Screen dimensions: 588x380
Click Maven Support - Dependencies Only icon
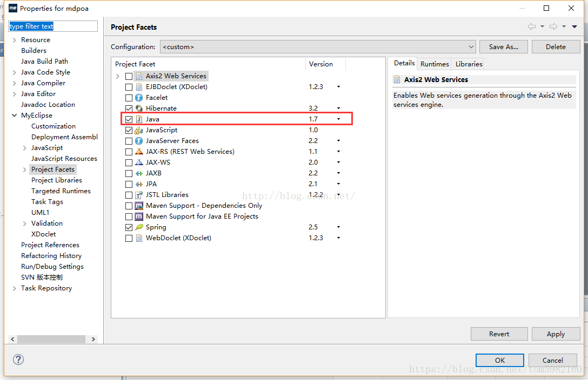(139, 206)
